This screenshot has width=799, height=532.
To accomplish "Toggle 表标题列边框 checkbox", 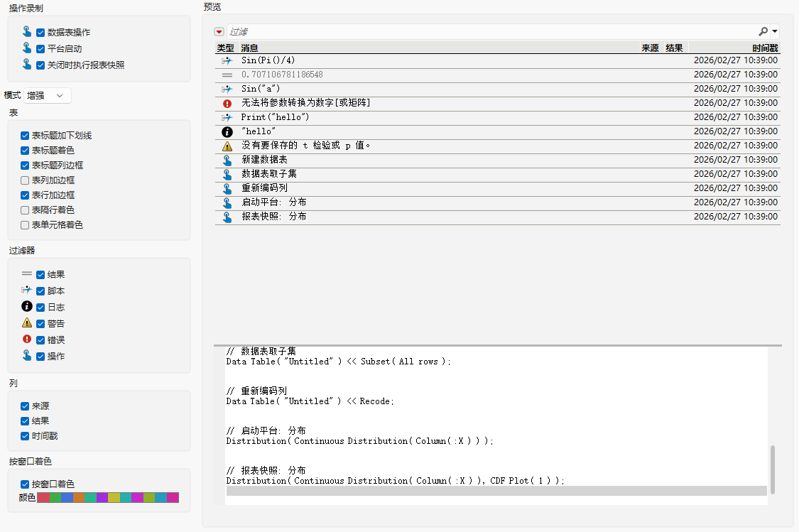I will (25, 165).
